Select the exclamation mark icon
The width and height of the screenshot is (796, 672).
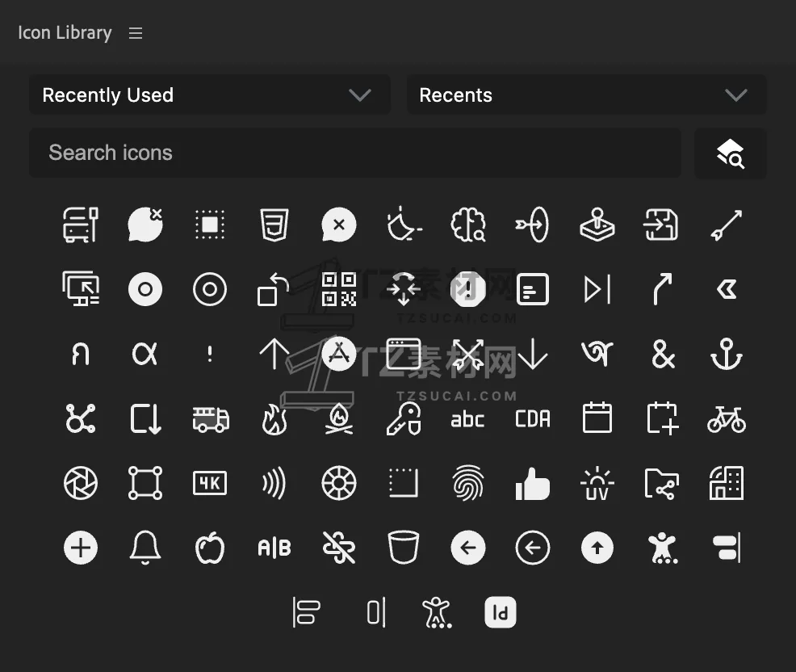click(x=210, y=354)
